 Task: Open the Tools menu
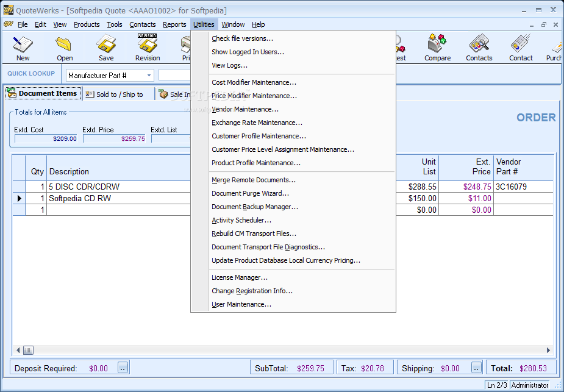[115, 24]
